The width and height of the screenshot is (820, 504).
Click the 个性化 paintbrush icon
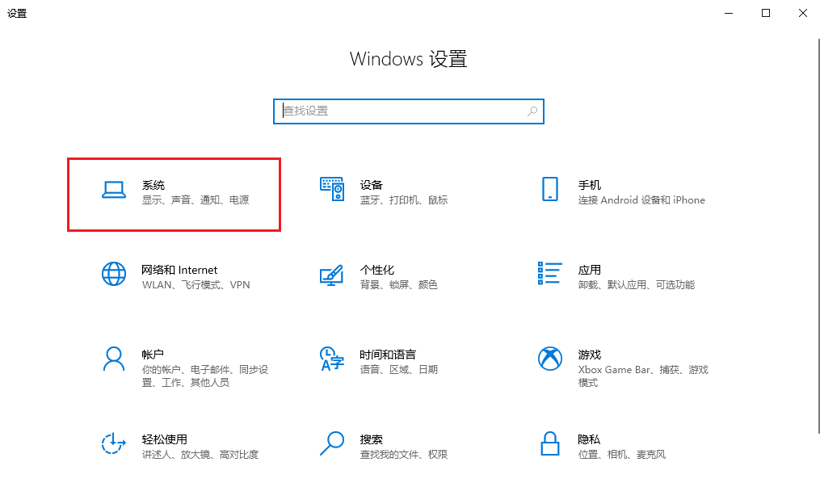tap(331, 275)
